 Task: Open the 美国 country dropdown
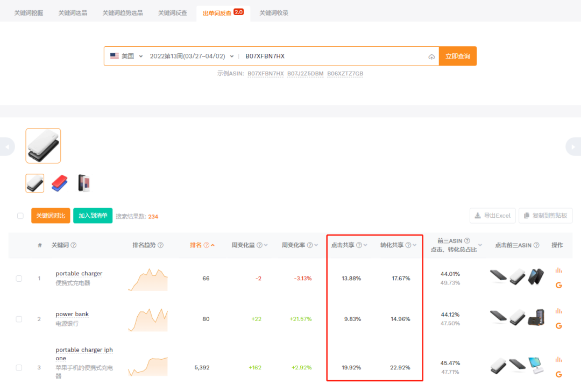(x=126, y=56)
